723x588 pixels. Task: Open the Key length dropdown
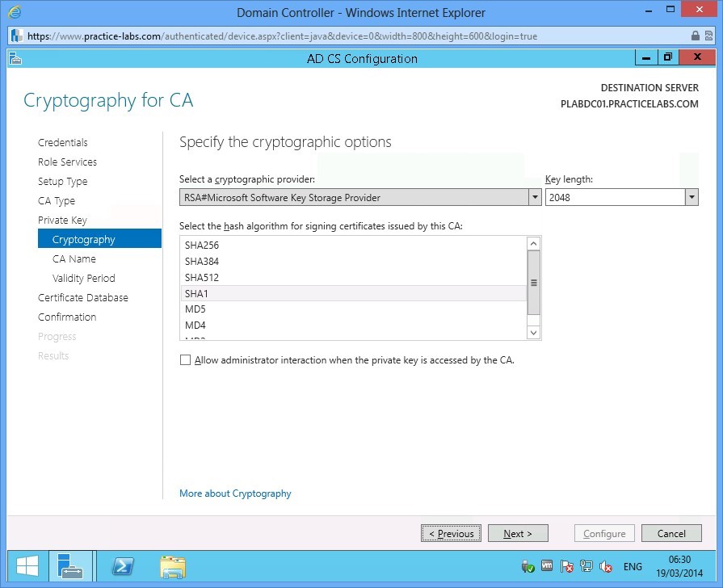coord(691,197)
